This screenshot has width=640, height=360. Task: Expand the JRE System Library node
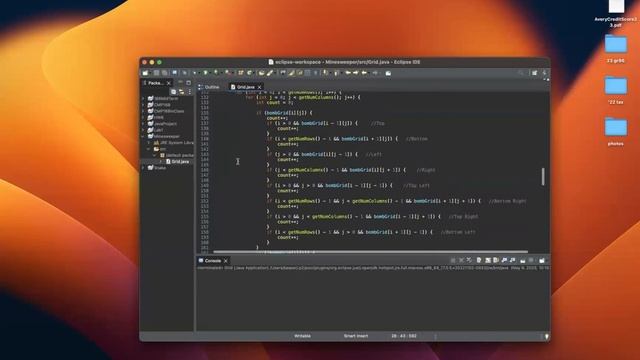[x=149, y=143]
